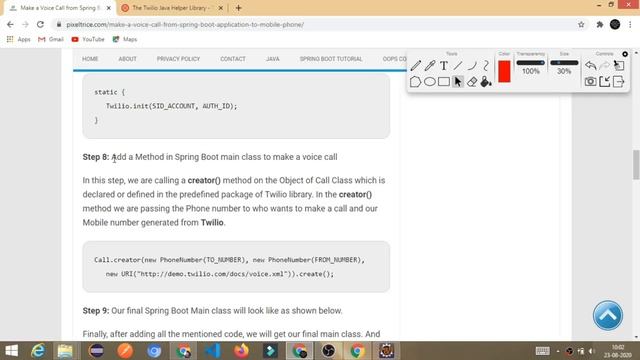Open the ABOUT menu item
The height and width of the screenshot is (360, 640).
coord(127,59)
